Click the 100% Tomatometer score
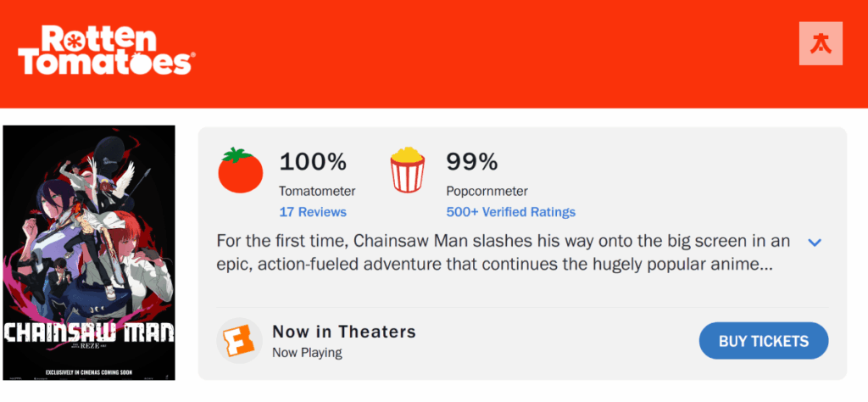The width and height of the screenshot is (868, 402). (313, 161)
